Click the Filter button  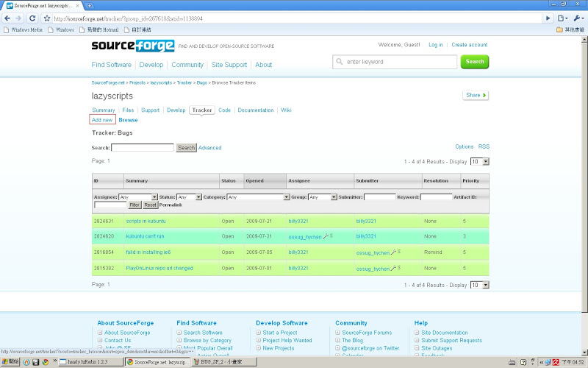pos(135,205)
